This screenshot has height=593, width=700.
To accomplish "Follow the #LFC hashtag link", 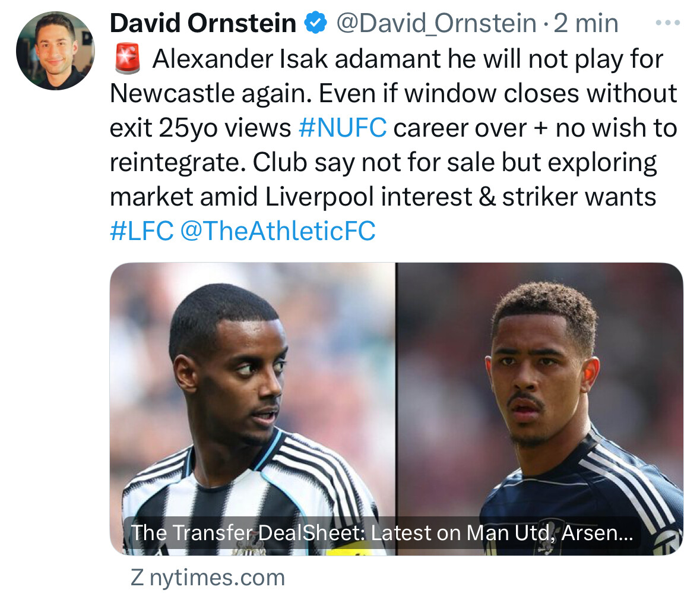I will pyautogui.click(x=141, y=231).
